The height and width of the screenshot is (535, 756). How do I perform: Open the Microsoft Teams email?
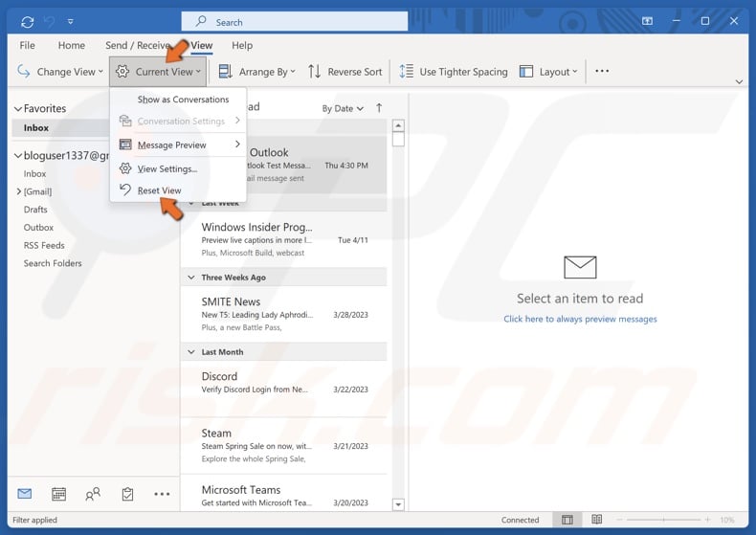pyautogui.click(x=284, y=494)
